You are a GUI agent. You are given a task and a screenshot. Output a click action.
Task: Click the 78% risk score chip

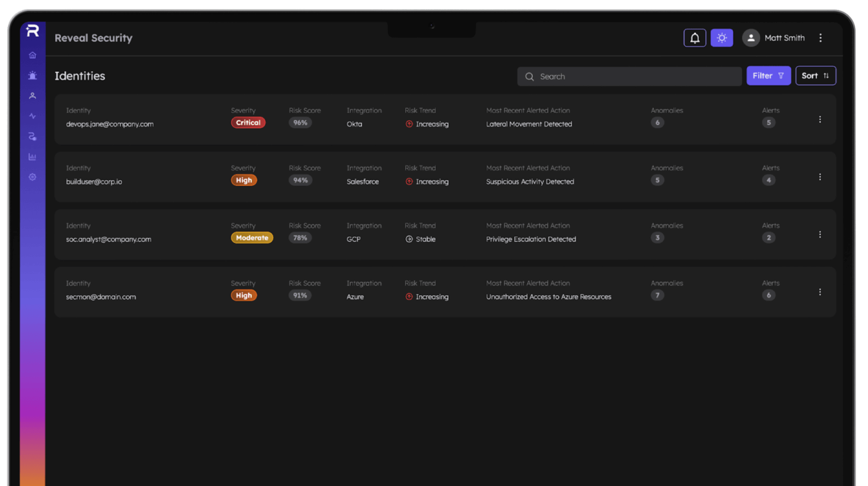(300, 238)
